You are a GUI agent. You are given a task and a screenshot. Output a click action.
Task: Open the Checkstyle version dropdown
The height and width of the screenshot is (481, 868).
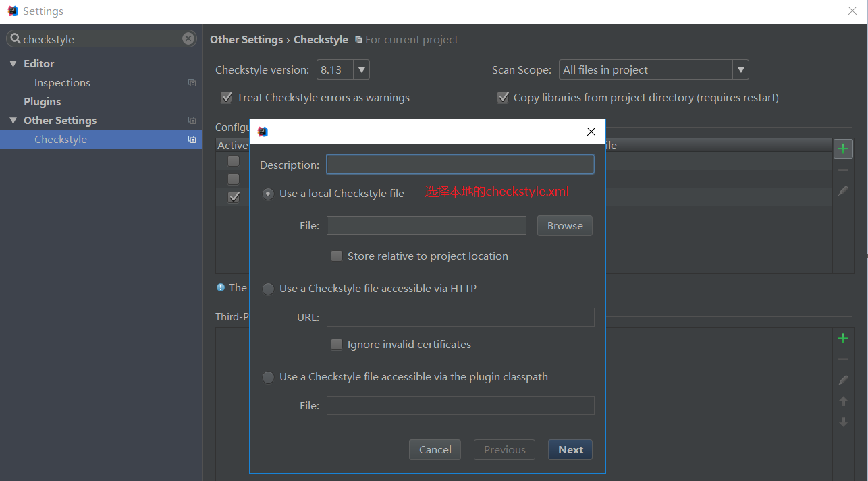pos(362,70)
